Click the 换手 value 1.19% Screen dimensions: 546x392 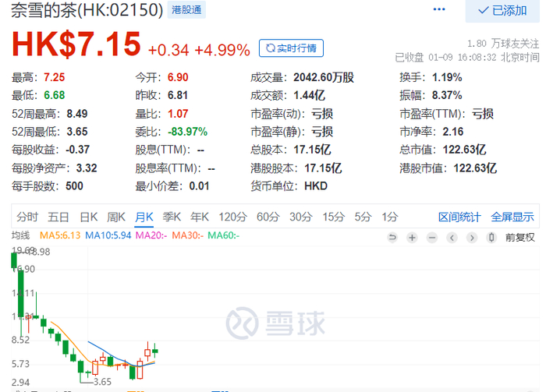pyautogui.click(x=447, y=77)
